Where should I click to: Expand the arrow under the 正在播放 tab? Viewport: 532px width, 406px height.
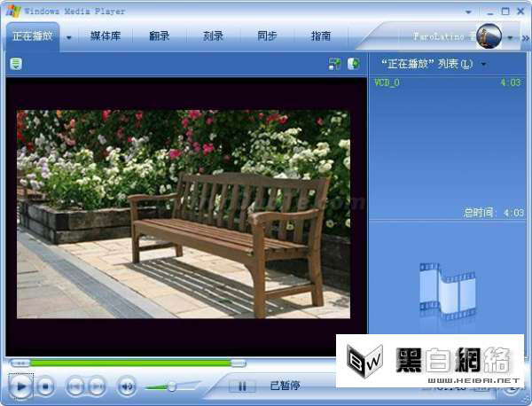69,37
